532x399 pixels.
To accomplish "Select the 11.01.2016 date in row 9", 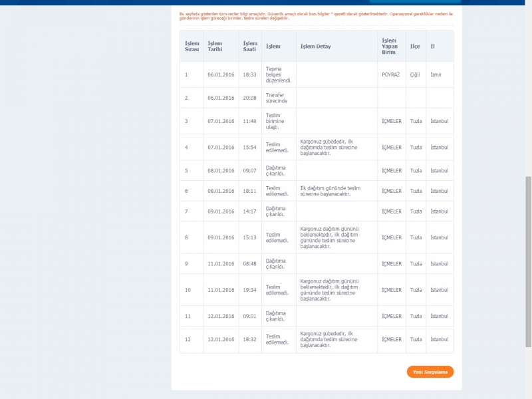I will click(221, 263).
